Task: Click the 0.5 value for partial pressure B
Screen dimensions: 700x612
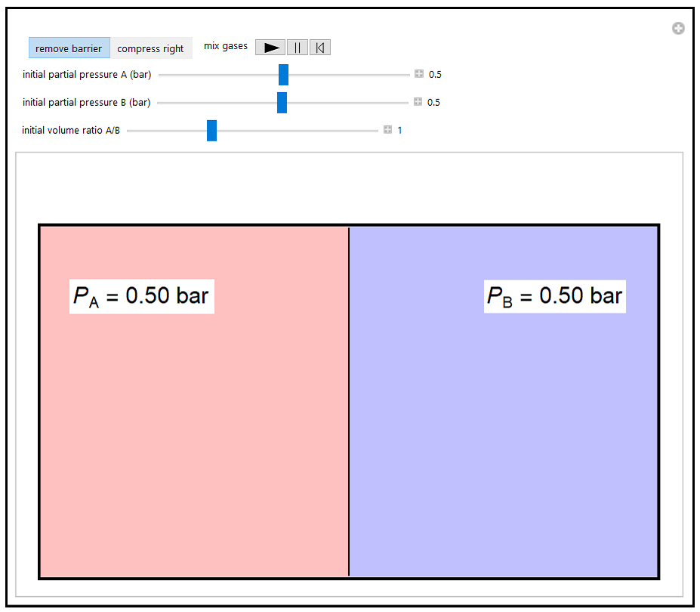Action: click(x=433, y=102)
